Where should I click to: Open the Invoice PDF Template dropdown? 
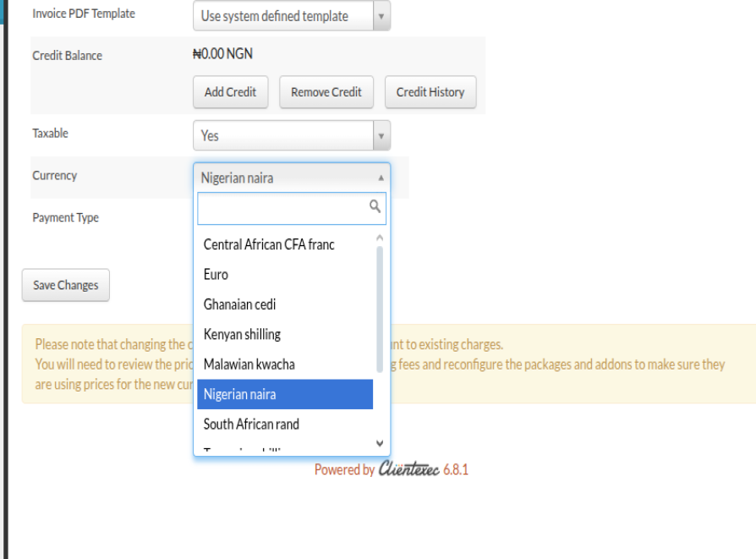tap(292, 16)
